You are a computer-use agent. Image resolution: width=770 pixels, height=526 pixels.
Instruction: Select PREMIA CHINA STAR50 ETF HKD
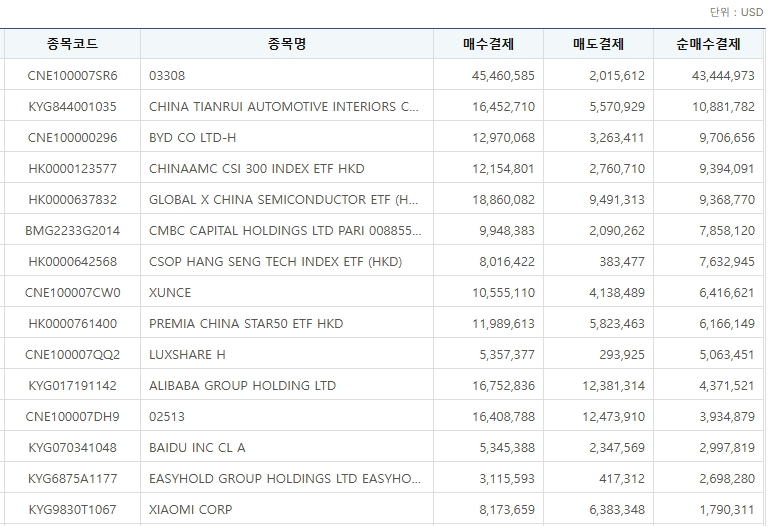pyautogui.click(x=246, y=323)
